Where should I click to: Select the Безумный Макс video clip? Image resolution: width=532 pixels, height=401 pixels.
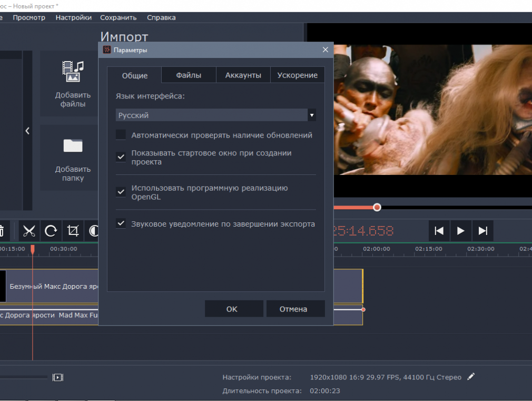coord(49,286)
